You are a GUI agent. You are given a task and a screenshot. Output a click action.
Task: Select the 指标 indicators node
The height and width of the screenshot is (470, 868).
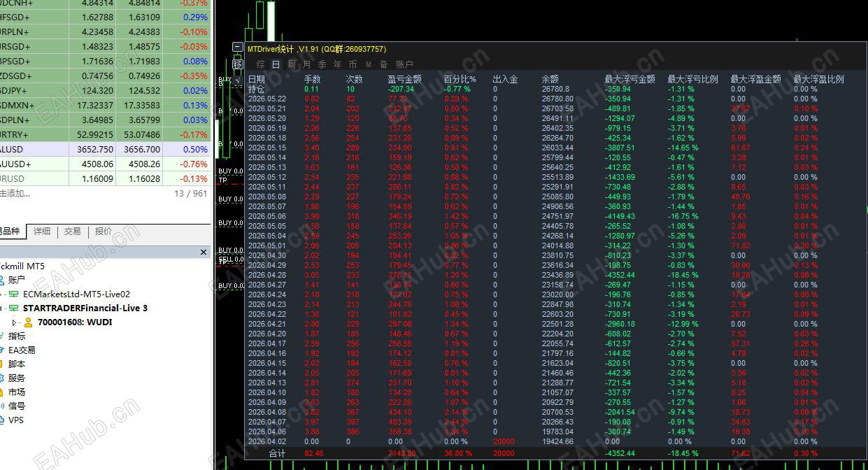click(17, 336)
